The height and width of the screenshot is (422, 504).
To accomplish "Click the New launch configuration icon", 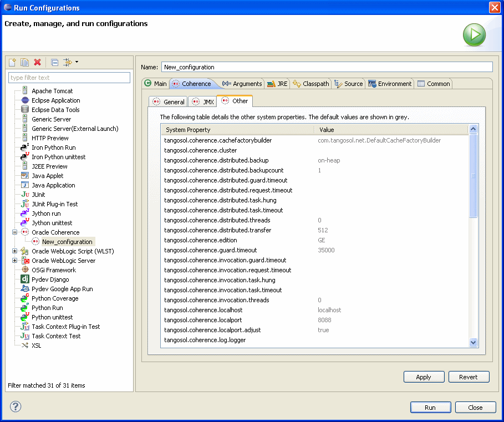I will (13, 62).
